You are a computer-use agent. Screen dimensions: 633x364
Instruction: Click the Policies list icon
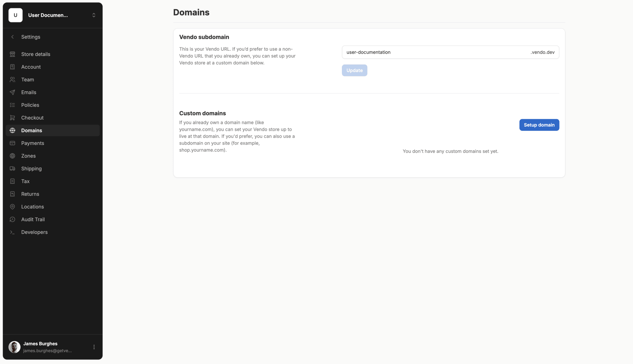click(x=13, y=105)
